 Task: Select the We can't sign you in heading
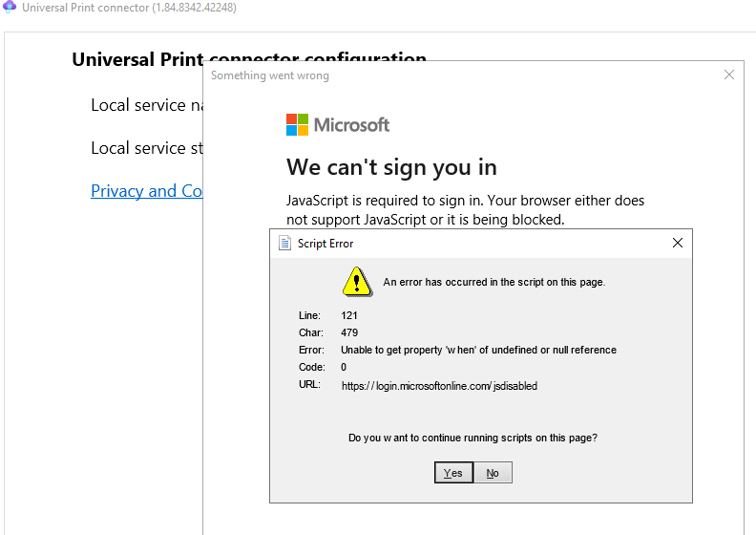tap(391, 167)
